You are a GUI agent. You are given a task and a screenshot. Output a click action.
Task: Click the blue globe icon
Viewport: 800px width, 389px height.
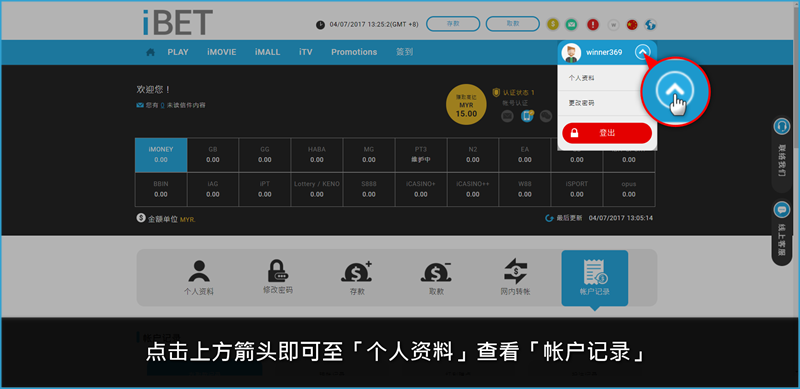tap(650, 24)
